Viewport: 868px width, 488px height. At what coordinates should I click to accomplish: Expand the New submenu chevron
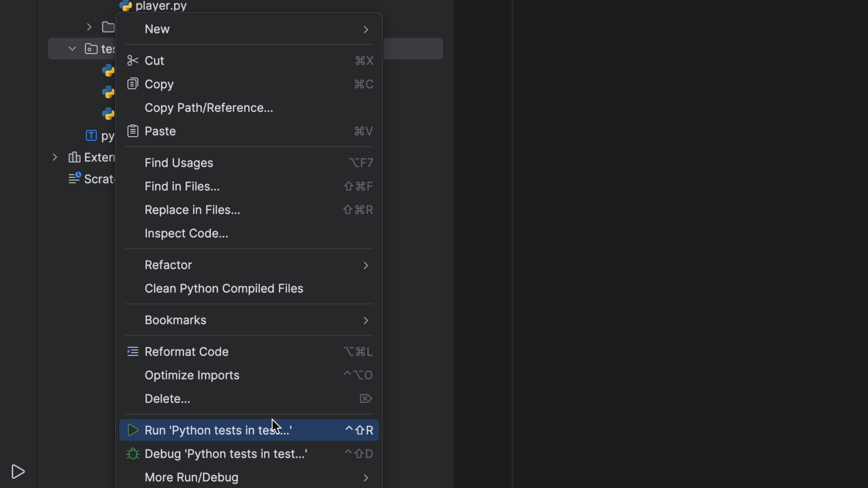point(366,30)
